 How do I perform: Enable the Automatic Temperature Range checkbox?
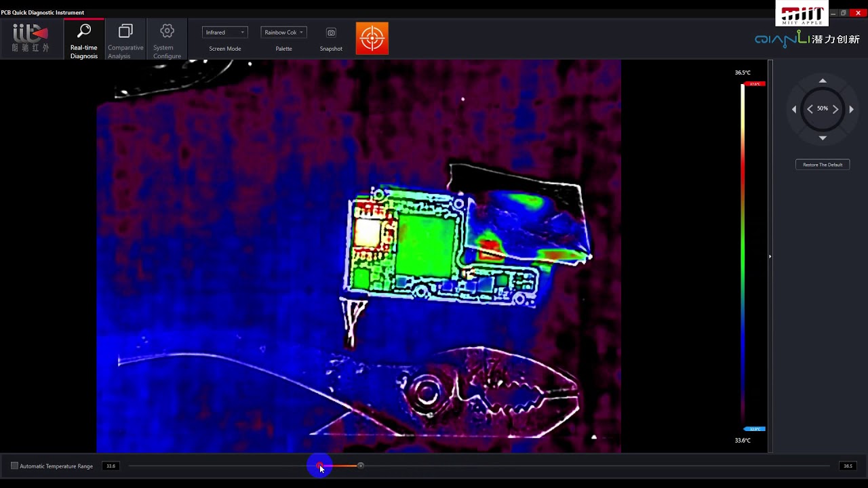point(14,466)
